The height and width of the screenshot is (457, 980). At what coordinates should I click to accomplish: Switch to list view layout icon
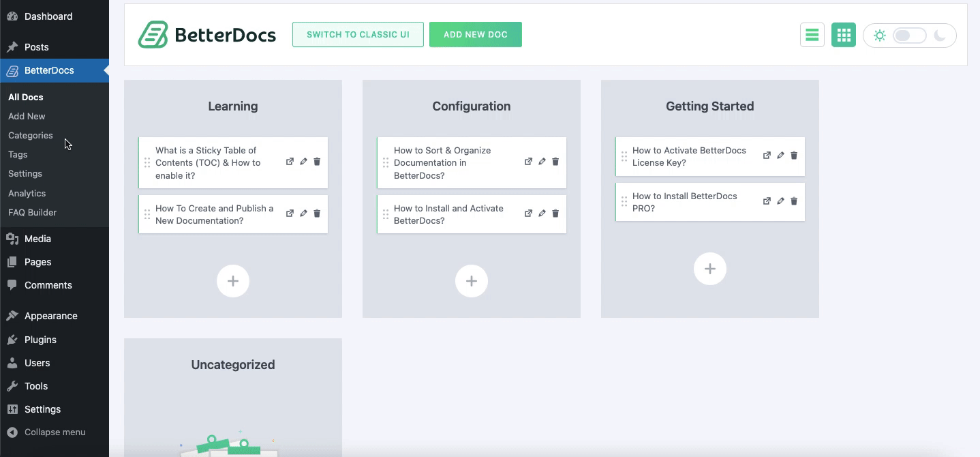pyautogui.click(x=812, y=35)
